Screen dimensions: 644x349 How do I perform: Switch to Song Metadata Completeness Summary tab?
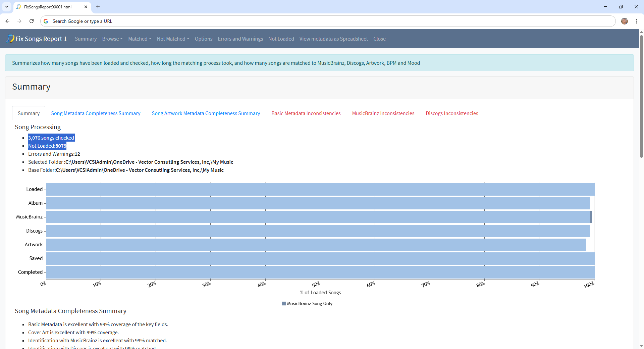click(96, 113)
